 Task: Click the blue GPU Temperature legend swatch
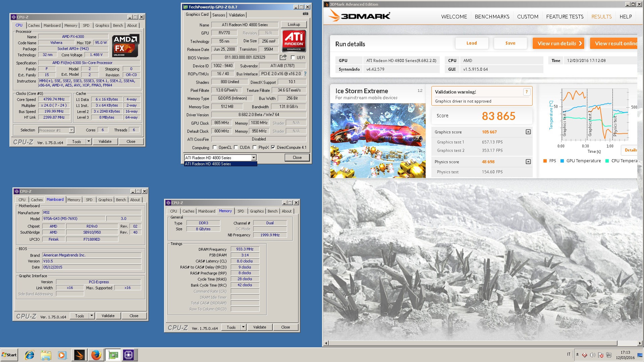[562, 161]
